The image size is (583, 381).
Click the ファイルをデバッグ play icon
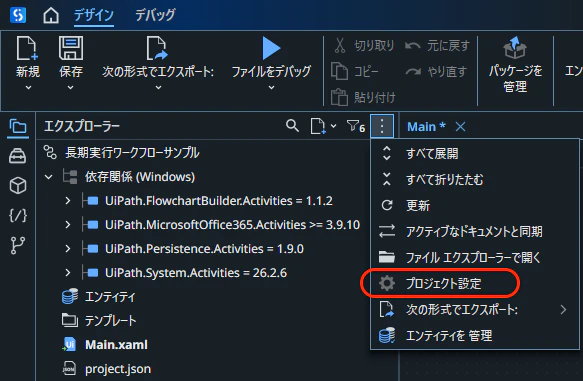271,48
